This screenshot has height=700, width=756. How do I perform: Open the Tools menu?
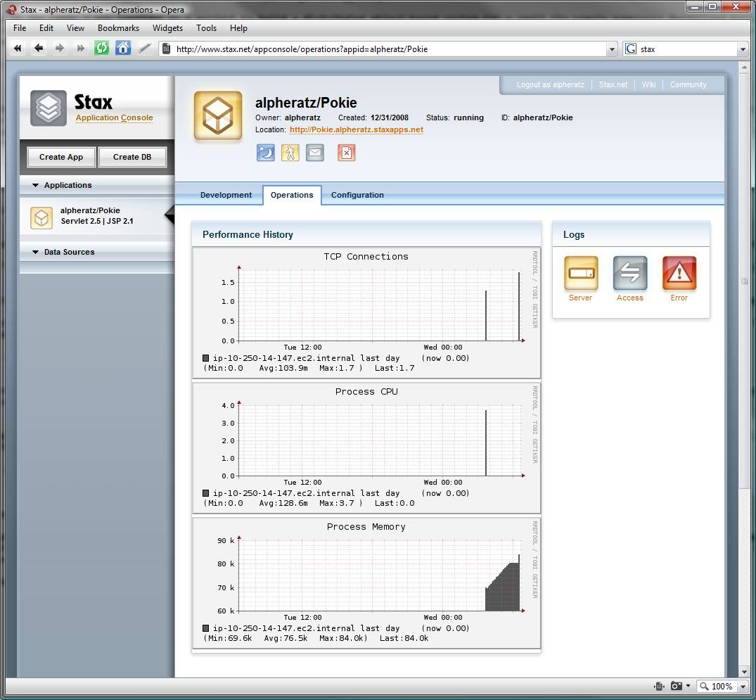pos(206,28)
